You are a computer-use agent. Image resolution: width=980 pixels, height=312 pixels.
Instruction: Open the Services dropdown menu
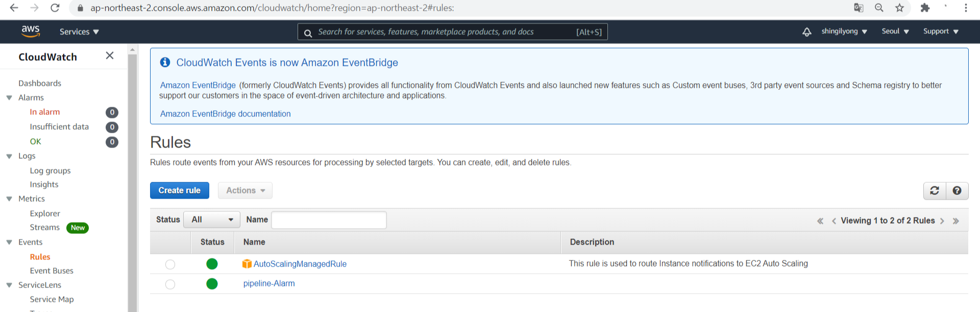[x=79, y=32]
